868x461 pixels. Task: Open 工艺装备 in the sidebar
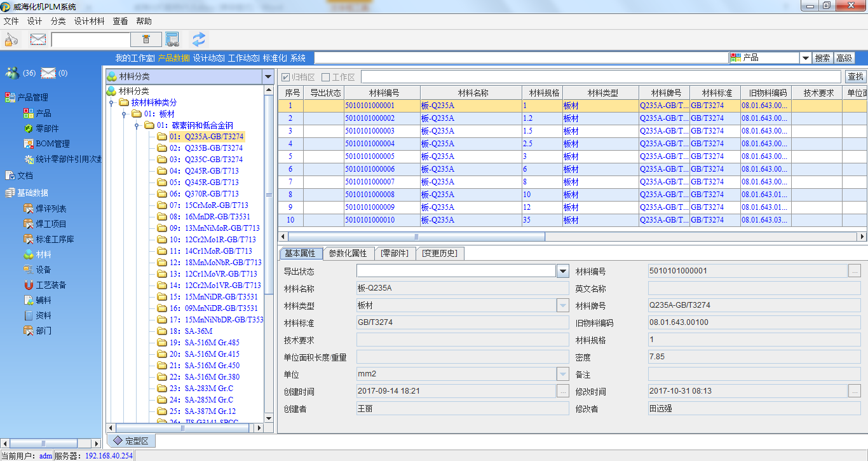(51, 285)
